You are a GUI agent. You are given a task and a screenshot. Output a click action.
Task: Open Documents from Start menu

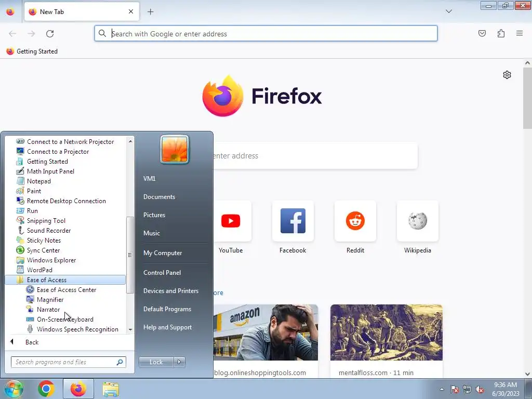pyautogui.click(x=159, y=197)
